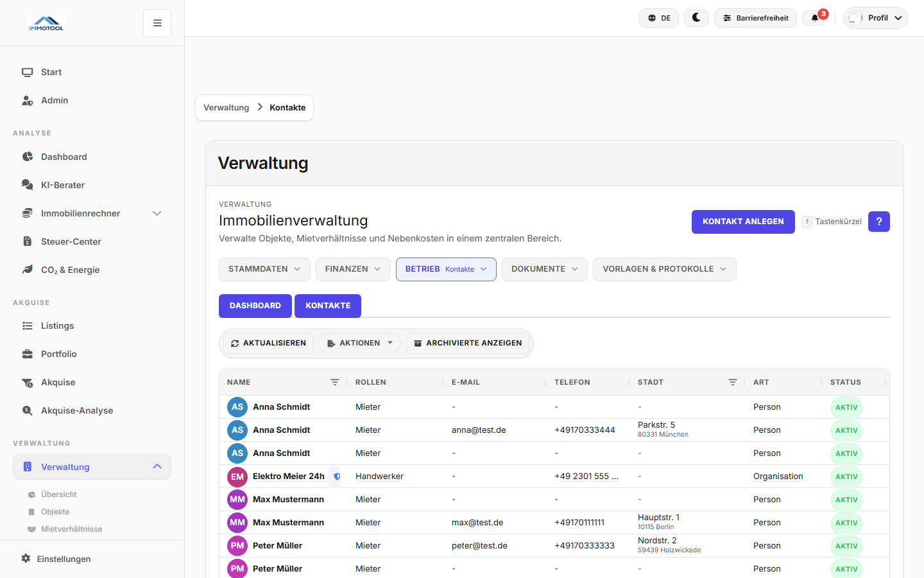The height and width of the screenshot is (578, 924).
Task: Select the Akquise-Analyse magnifier icon
Action: pos(27,410)
